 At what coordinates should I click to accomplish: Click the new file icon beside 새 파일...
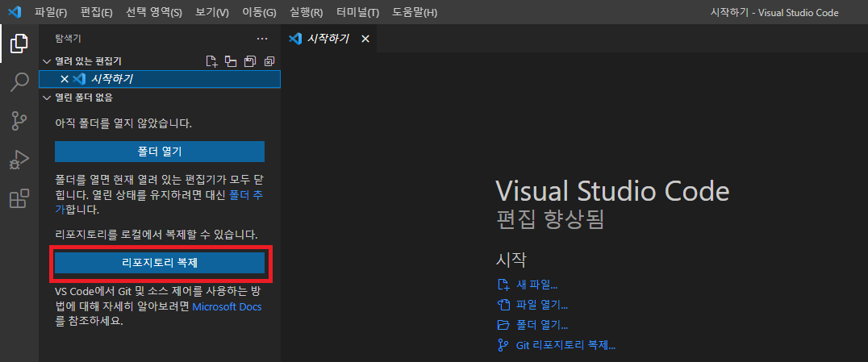[x=503, y=285]
